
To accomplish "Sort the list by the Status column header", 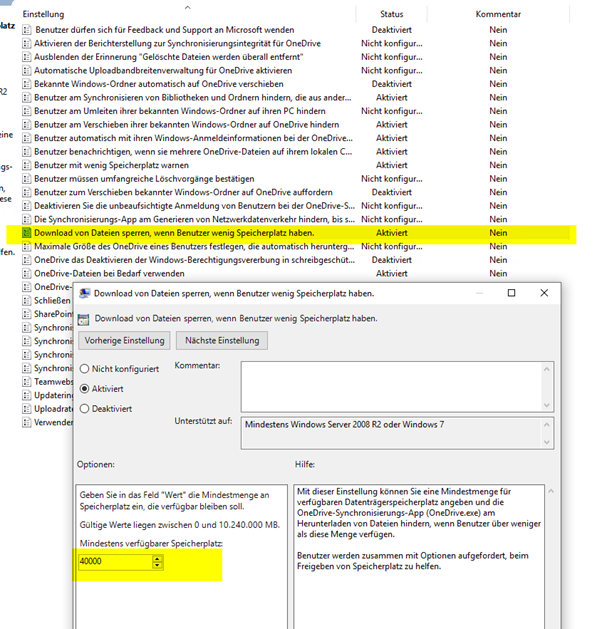I will click(x=391, y=14).
